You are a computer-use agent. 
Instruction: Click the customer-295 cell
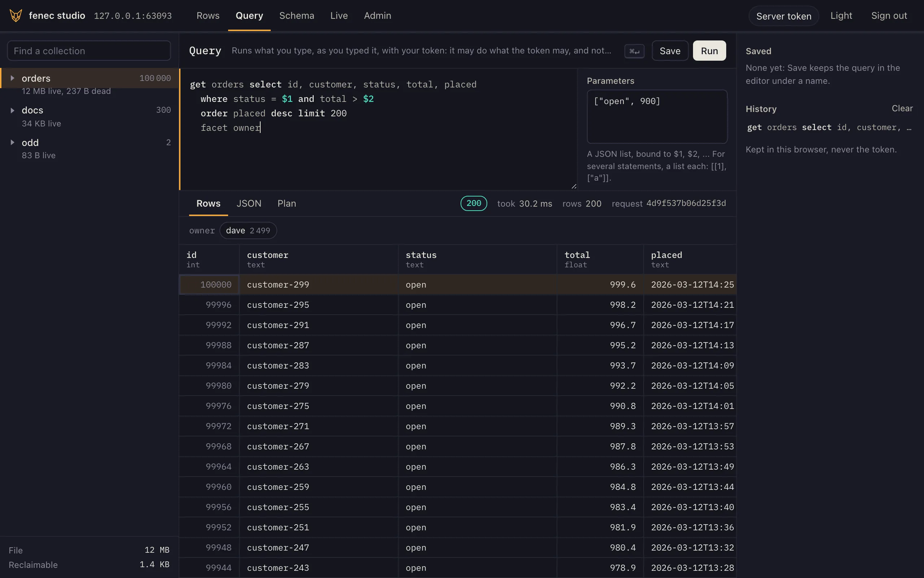tap(319, 305)
